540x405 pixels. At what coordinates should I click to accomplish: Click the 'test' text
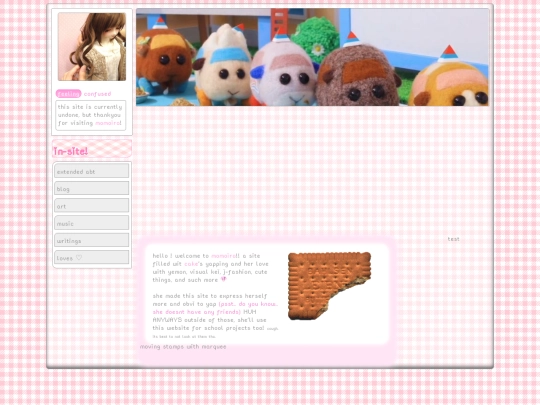(454, 239)
